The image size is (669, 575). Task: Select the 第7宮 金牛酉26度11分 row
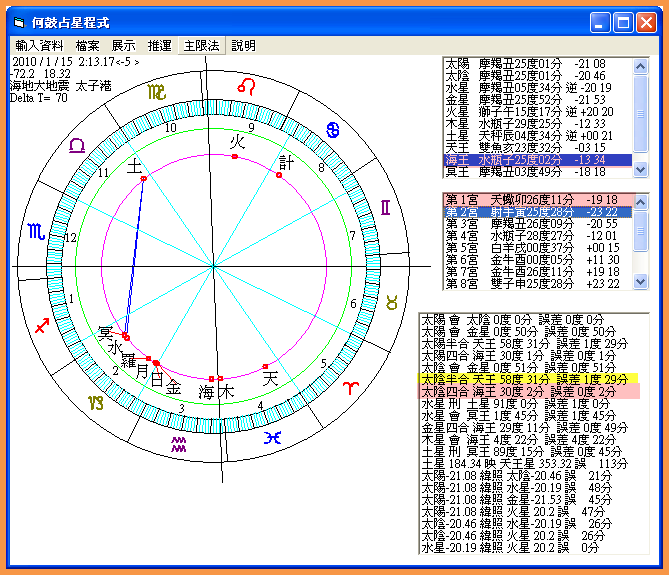pos(538,271)
